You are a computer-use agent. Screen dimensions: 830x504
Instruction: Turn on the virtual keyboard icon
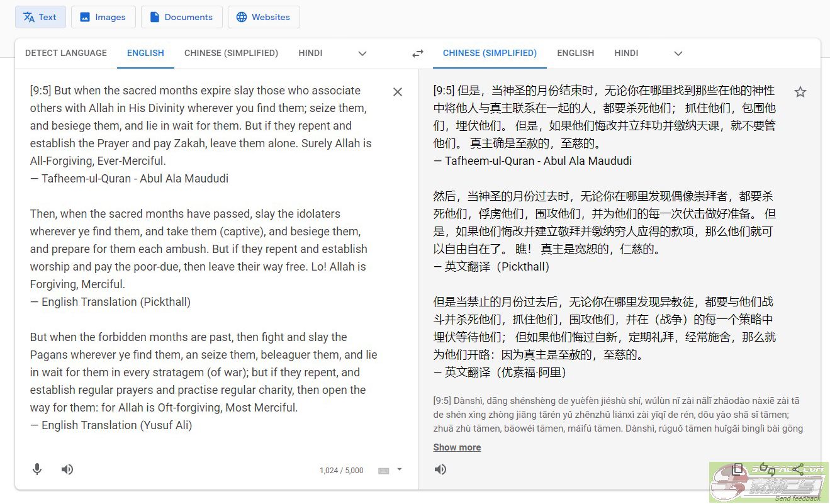[384, 471]
